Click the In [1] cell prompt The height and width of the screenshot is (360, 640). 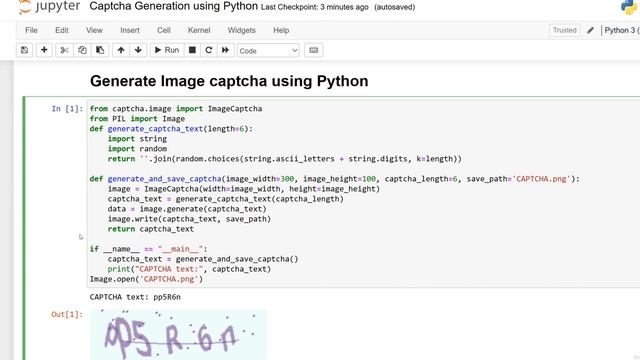67,109
